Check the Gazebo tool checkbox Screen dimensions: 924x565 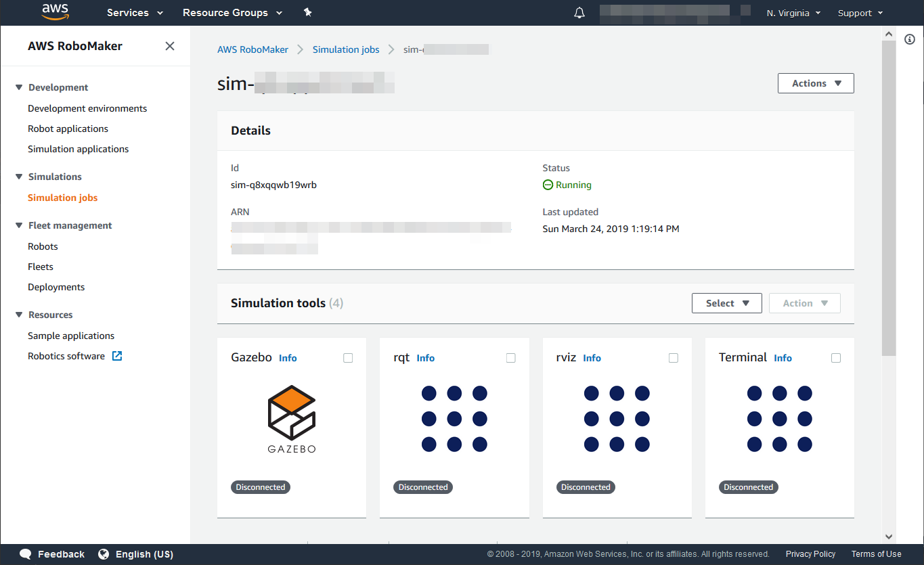[348, 358]
